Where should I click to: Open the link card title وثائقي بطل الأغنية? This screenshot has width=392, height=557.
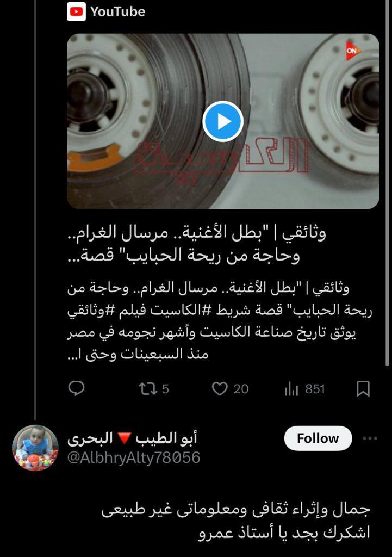[197, 244]
